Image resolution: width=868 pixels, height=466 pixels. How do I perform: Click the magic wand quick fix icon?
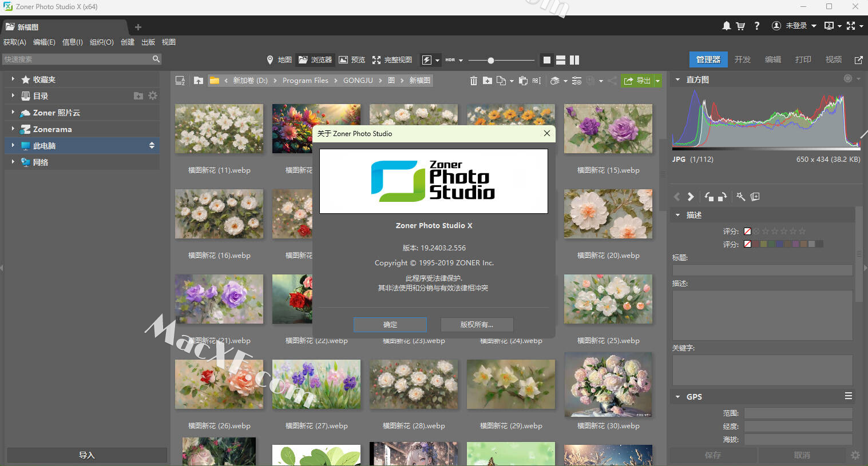741,197
